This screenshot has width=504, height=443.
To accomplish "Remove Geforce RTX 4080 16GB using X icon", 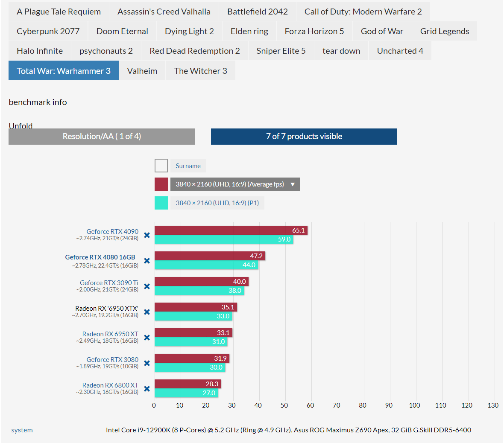I will tap(147, 261).
